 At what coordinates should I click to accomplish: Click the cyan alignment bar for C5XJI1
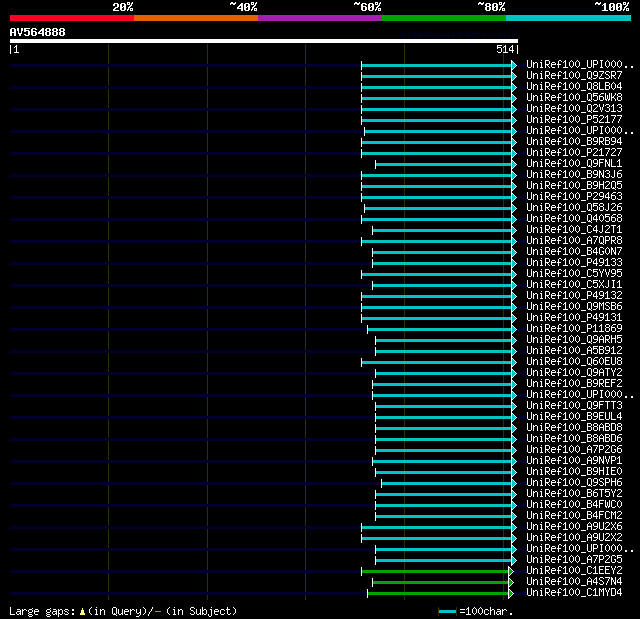coord(442,285)
